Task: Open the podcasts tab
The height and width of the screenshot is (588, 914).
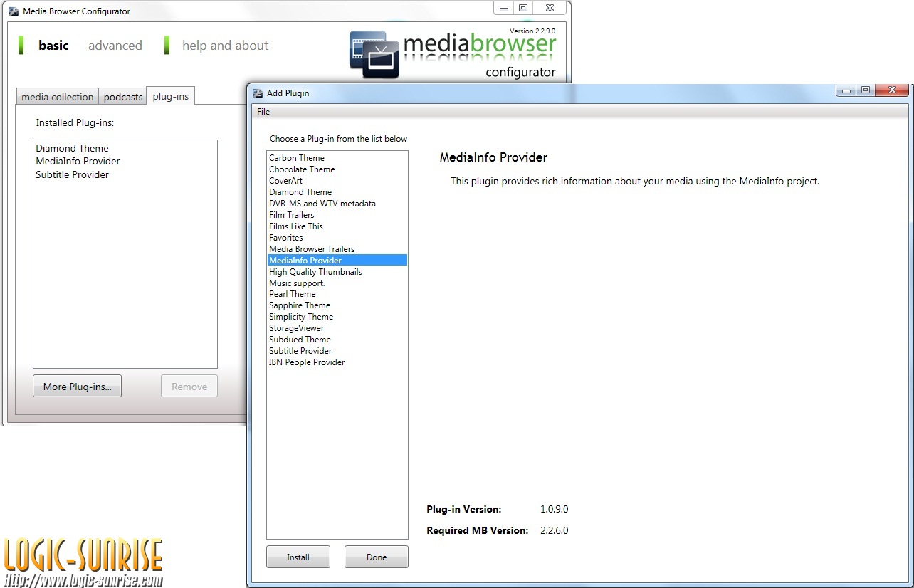Action: [123, 97]
